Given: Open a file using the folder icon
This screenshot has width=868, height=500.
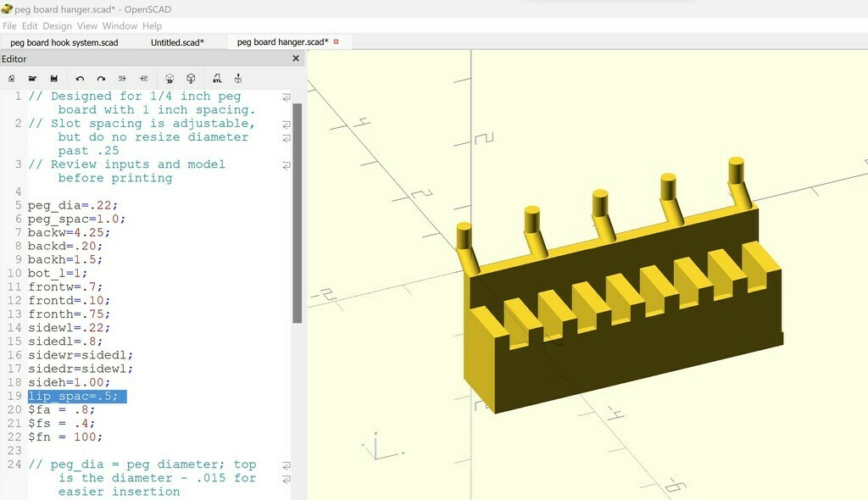Looking at the screenshot, I should pyautogui.click(x=32, y=78).
